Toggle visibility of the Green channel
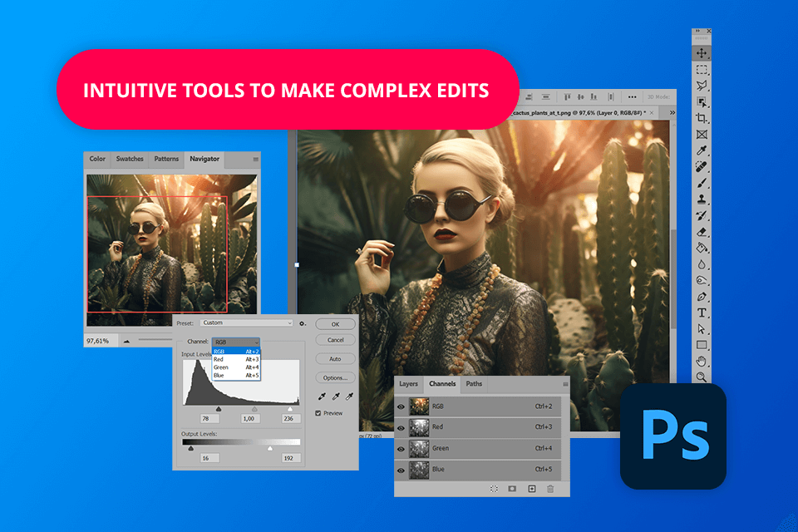798x532 pixels. [401, 449]
